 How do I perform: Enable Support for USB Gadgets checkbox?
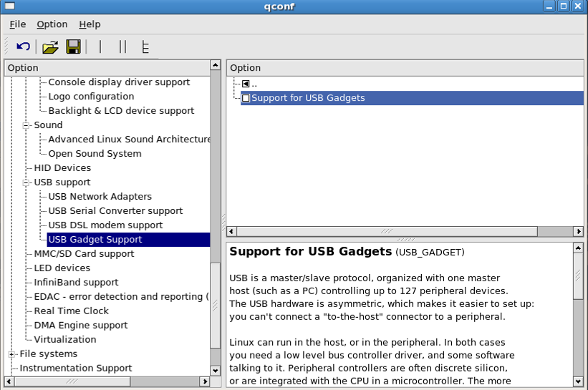[246, 98]
